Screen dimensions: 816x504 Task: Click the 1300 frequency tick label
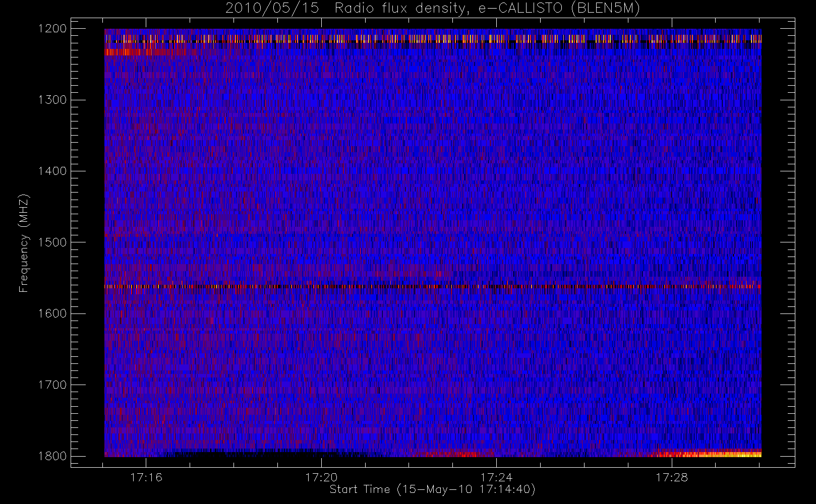52,100
